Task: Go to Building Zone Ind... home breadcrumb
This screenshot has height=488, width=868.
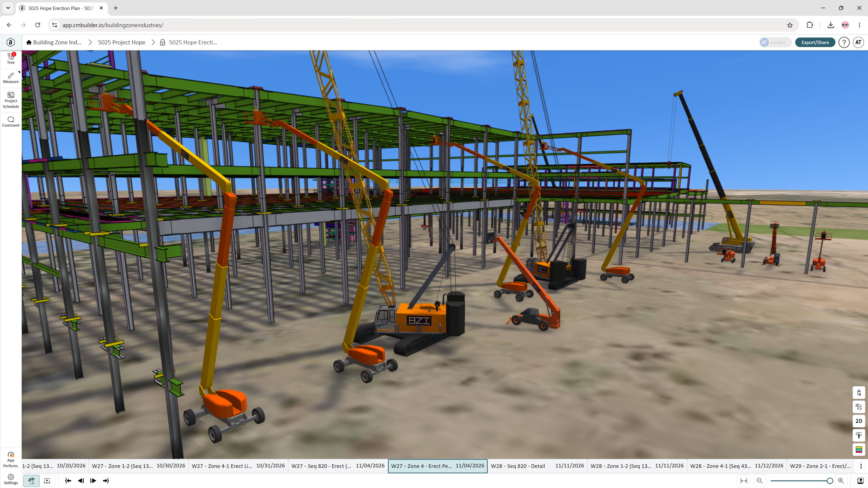Action: [x=54, y=42]
